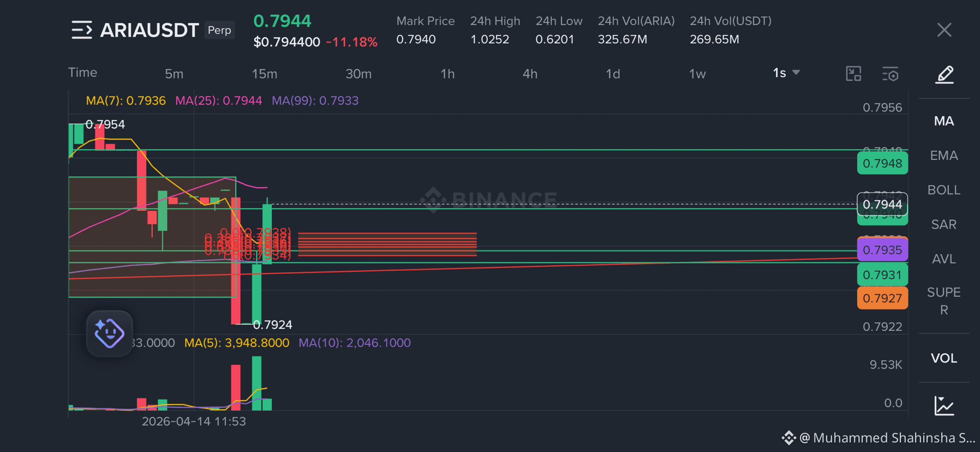The image size is (980, 452).
Task: Click the purple 0.7935 price label
Action: (882, 250)
